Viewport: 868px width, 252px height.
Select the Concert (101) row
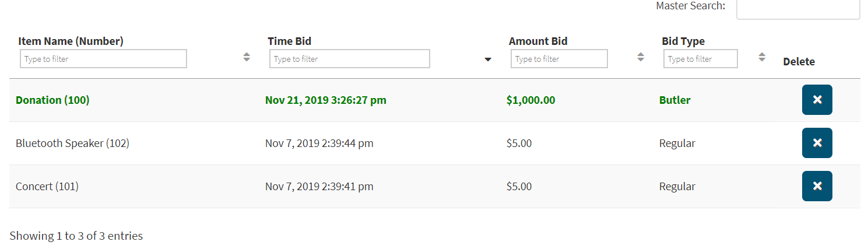click(47, 187)
